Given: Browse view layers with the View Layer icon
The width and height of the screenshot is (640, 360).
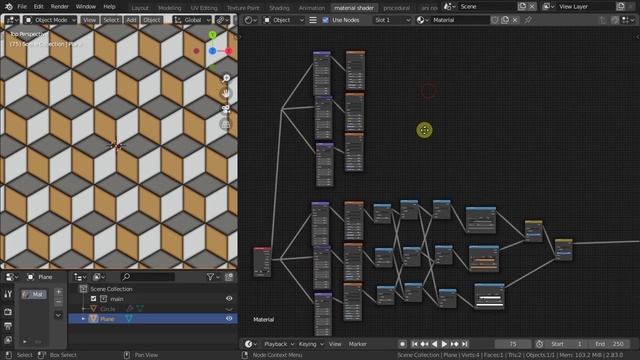Looking at the screenshot, I should [548, 7].
